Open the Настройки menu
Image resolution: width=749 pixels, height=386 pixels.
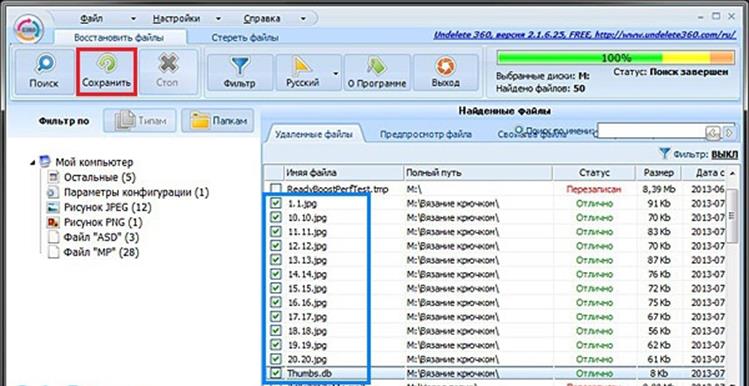click(176, 19)
